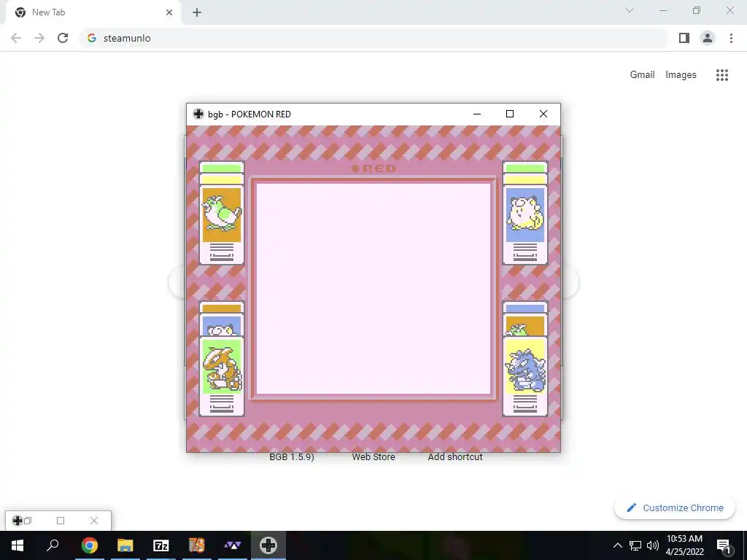Reload the Chrome page

[63, 38]
